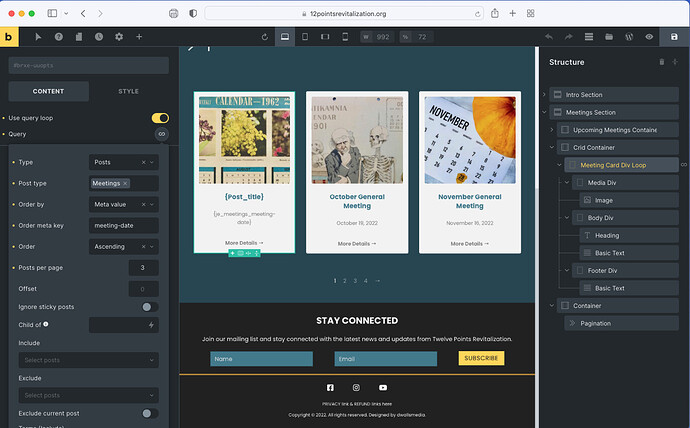Click the undo arrow icon
Image resolution: width=690 pixels, height=428 pixels.
(x=549, y=37)
